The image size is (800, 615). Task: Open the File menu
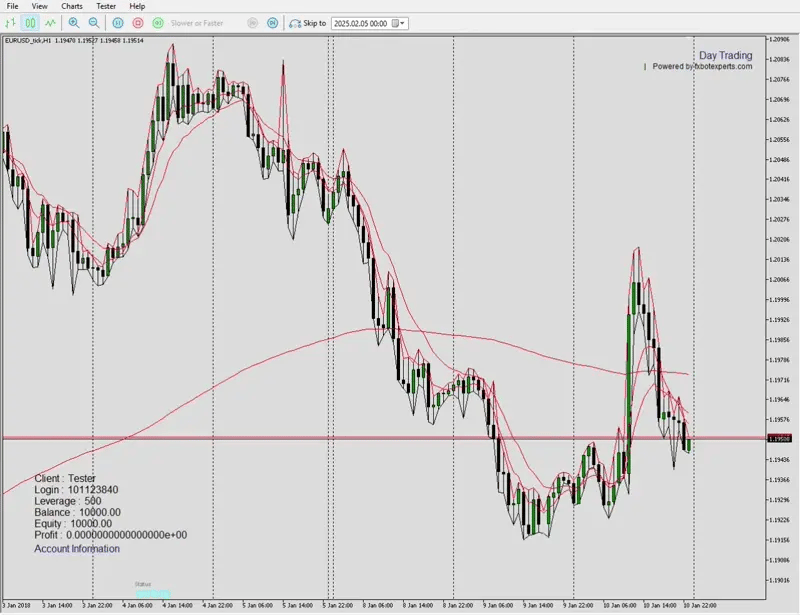pos(12,6)
